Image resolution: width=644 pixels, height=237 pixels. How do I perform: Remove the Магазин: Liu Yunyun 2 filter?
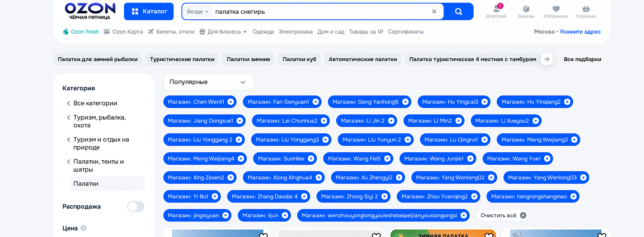tap(407, 140)
